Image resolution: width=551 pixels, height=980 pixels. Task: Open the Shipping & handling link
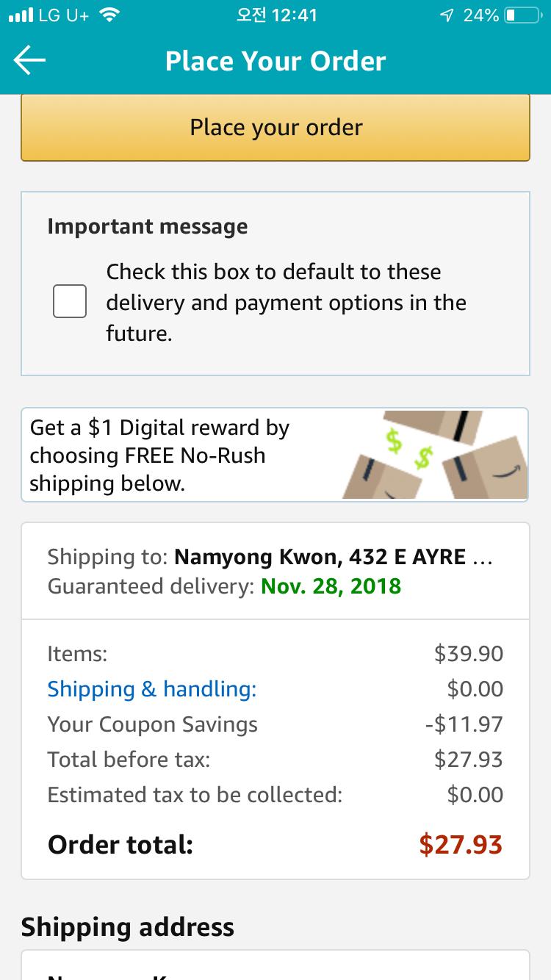pyautogui.click(x=152, y=689)
